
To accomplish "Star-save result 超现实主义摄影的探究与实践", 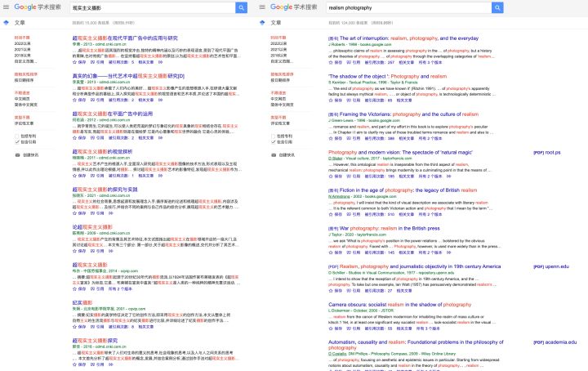I will tap(74, 213).
